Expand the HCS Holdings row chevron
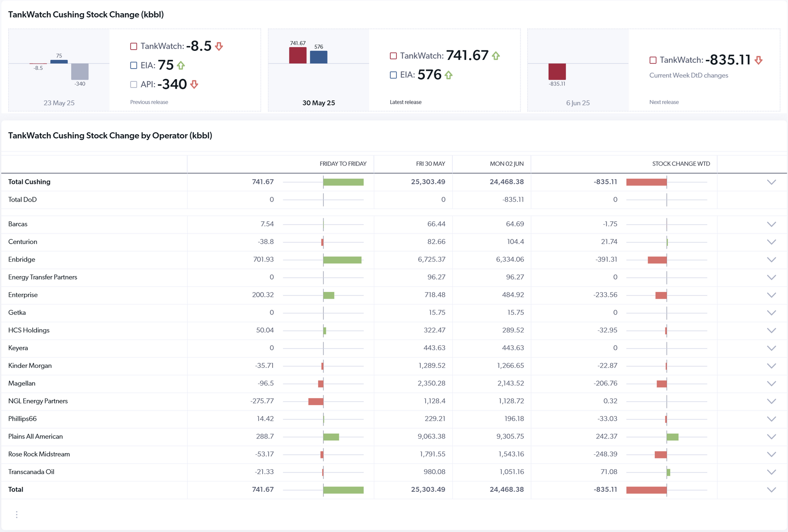 (x=772, y=330)
